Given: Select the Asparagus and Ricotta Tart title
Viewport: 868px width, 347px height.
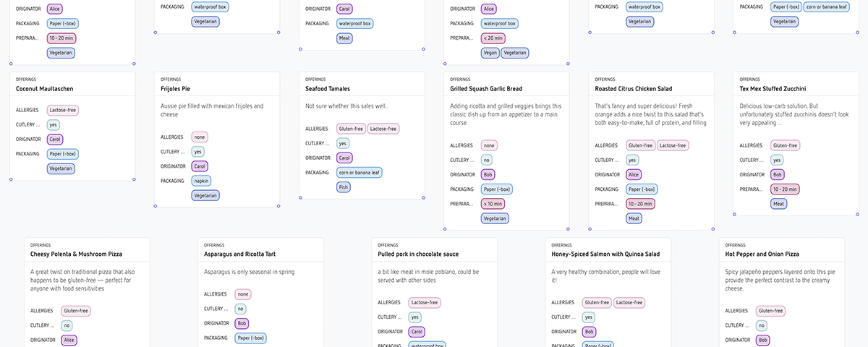Looking at the screenshot, I should pyautogui.click(x=239, y=254).
